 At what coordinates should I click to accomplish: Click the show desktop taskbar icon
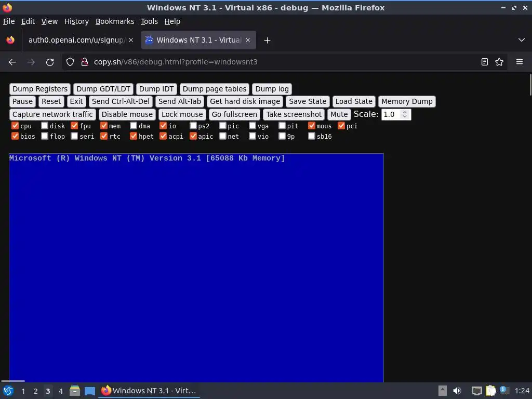tap(90, 391)
